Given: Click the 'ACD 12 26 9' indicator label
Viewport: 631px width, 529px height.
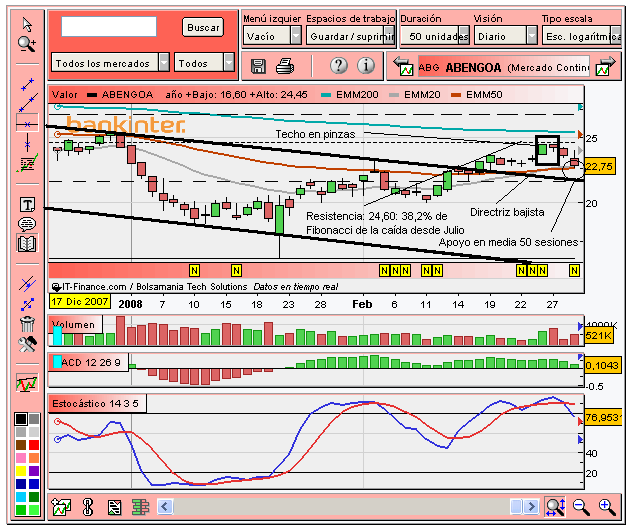Looking at the screenshot, I should (x=91, y=362).
